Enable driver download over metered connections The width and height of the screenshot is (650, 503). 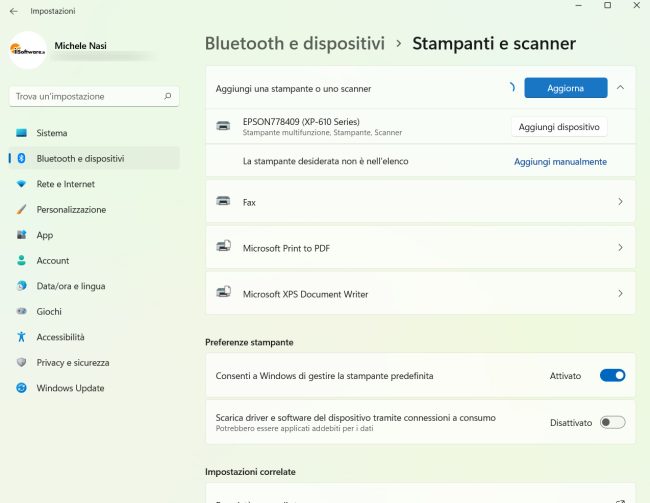point(612,422)
